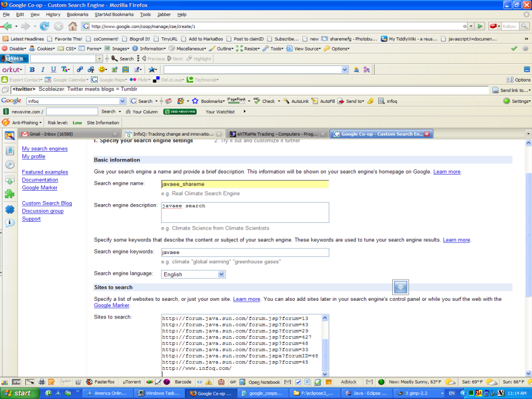The height and width of the screenshot is (399, 532).
Task: Switch to the Gmail Inbox tab
Action: 70,134
